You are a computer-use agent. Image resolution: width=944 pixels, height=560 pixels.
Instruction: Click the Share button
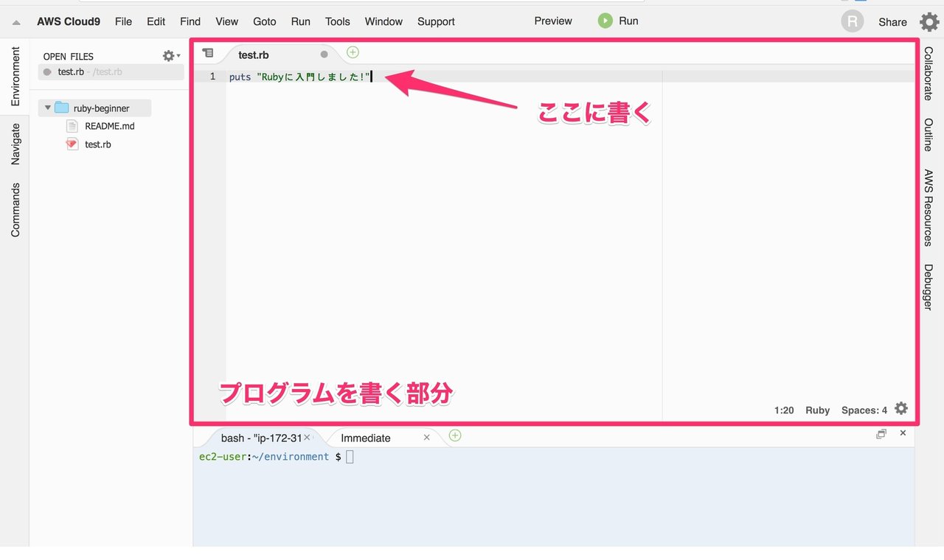point(892,21)
